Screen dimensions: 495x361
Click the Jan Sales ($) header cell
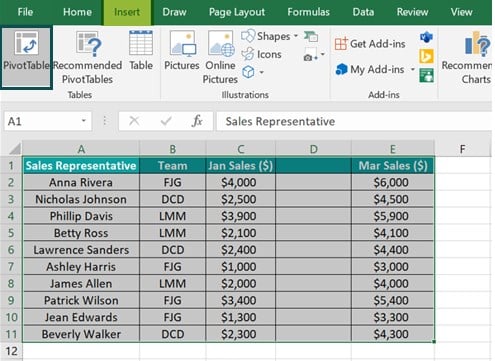(x=241, y=165)
